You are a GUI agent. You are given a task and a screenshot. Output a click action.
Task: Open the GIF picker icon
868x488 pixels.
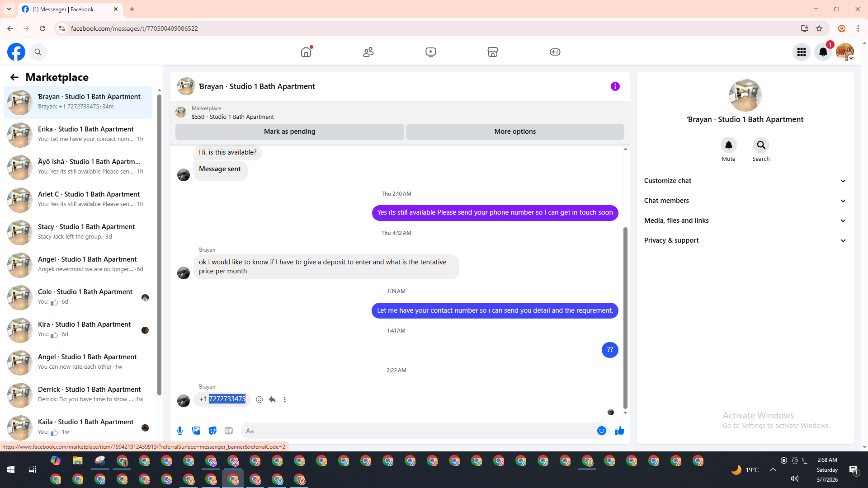(229, 431)
